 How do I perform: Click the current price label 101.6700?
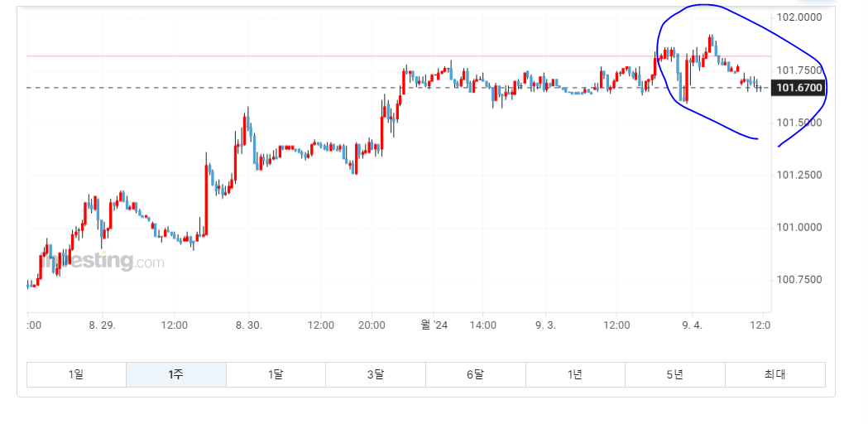tap(798, 88)
